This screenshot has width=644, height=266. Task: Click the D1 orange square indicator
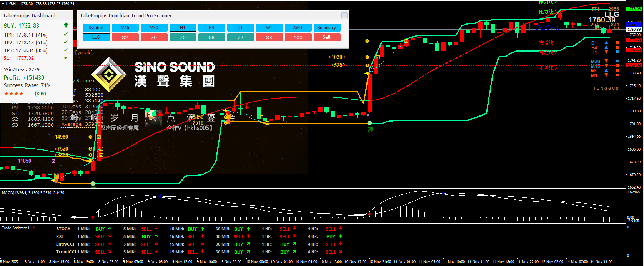pos(617,43)
